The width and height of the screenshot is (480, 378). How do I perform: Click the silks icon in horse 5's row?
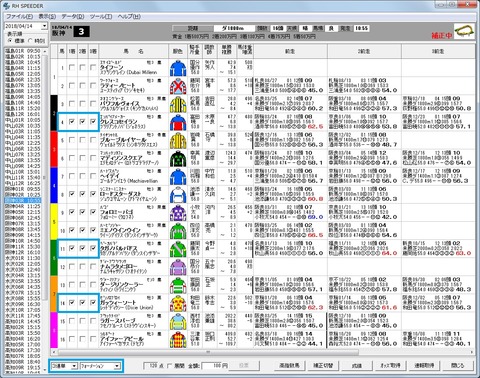[178, 140]
